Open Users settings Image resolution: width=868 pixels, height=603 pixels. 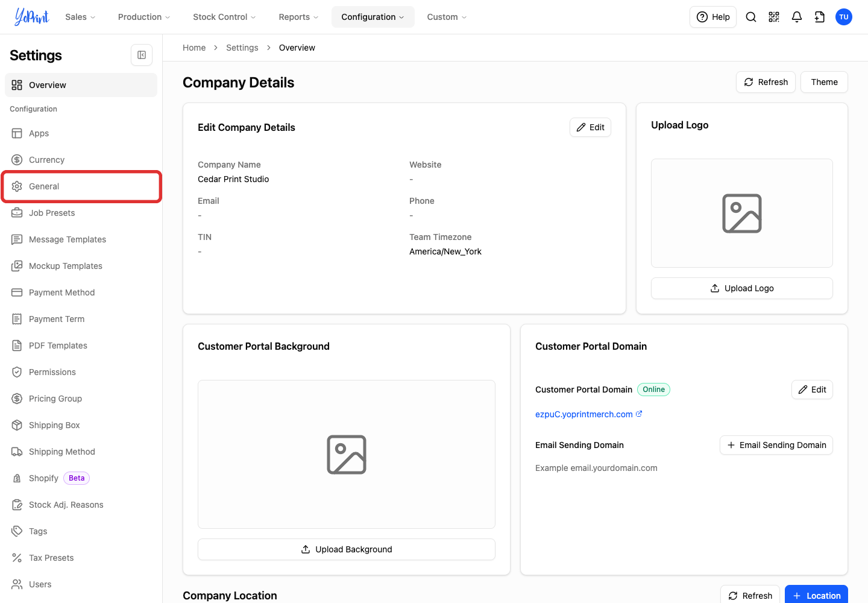click(x=81, y=584)
